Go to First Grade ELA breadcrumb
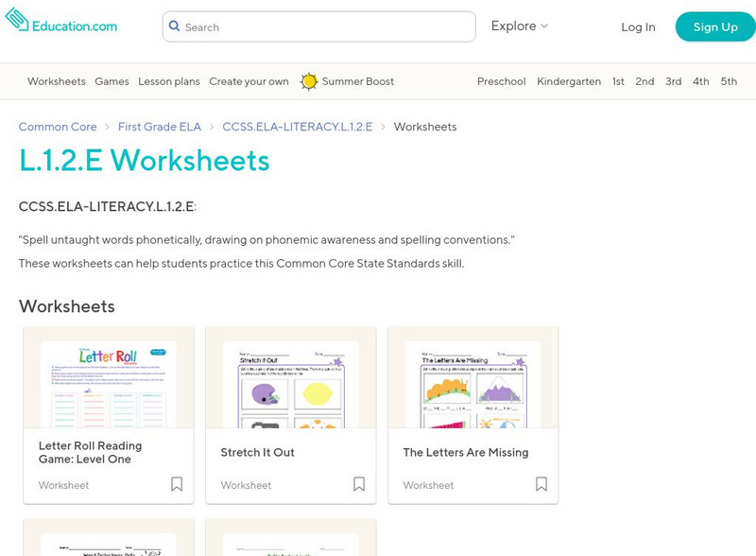Viewport: 756px width, 556px height. coord(160,127)
